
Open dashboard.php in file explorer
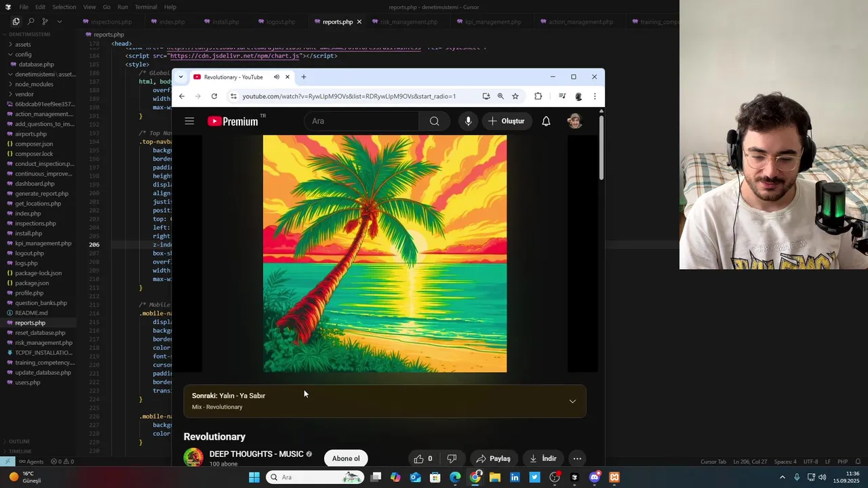35,184
